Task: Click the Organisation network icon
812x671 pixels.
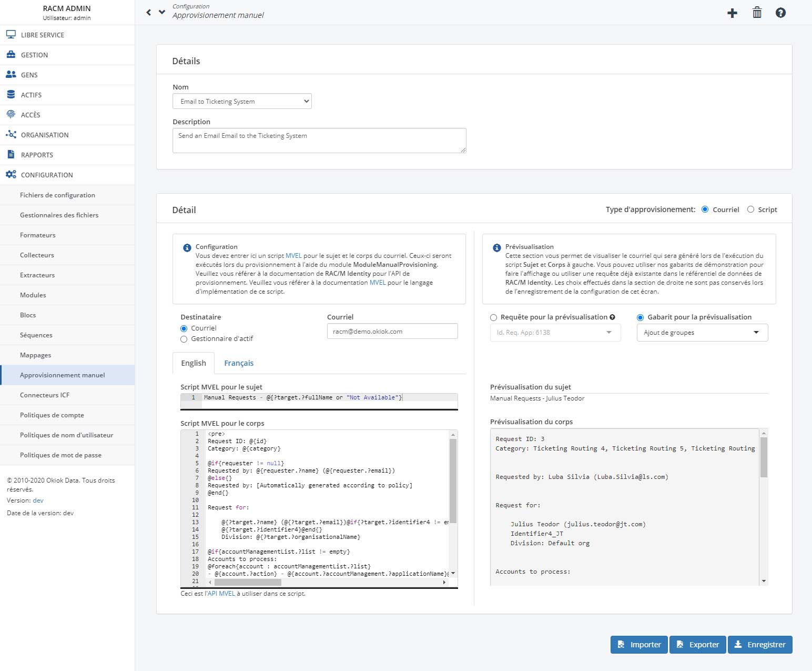Action: point(11,135)
